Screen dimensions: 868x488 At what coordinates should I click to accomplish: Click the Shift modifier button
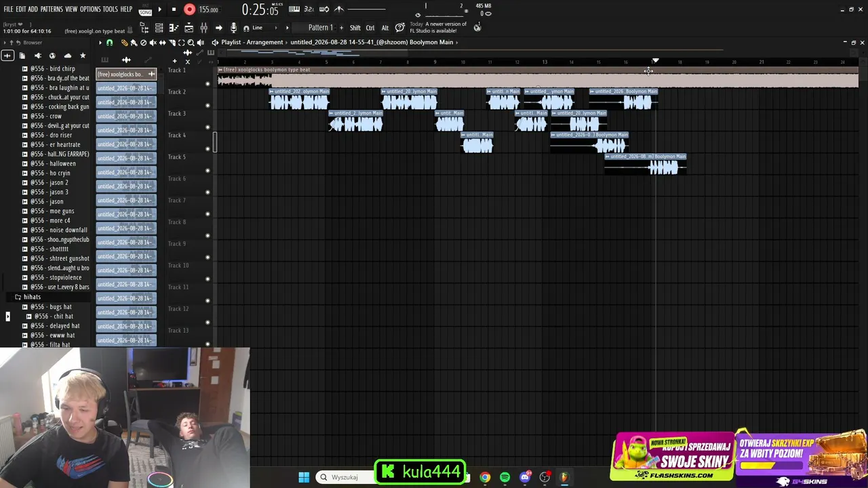click(x=355, y=28)
